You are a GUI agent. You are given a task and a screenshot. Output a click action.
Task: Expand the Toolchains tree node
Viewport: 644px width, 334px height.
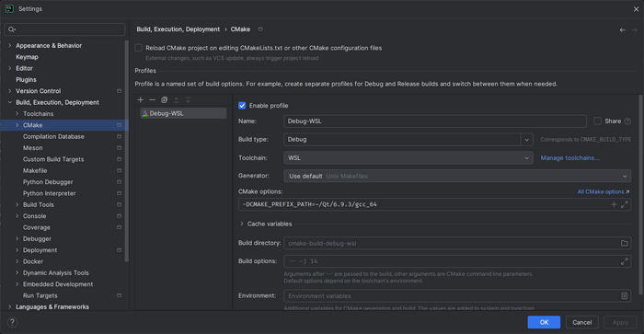(17, 114)
